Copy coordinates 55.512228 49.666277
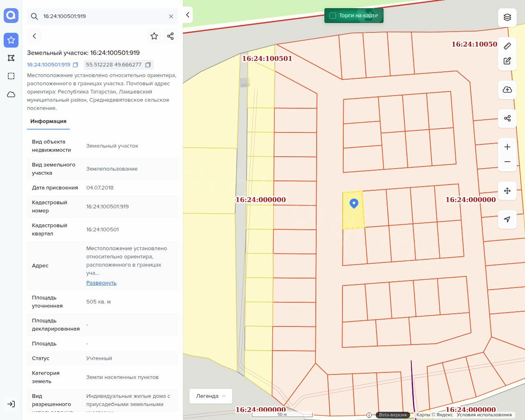The width and height of the screenshot is (525, 420). (x=148, y=65)
